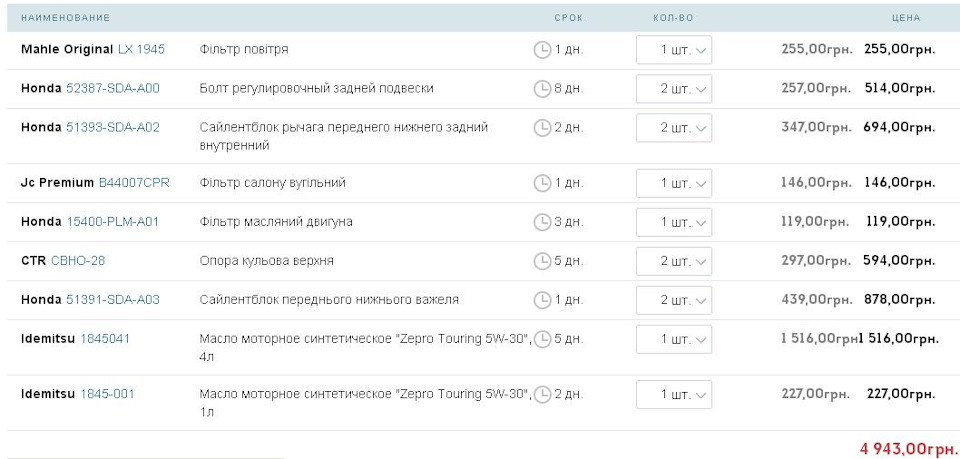Click the clock icon for Honda 15400-PLM-A01
The image size is (960, 459).
[542, 222]
